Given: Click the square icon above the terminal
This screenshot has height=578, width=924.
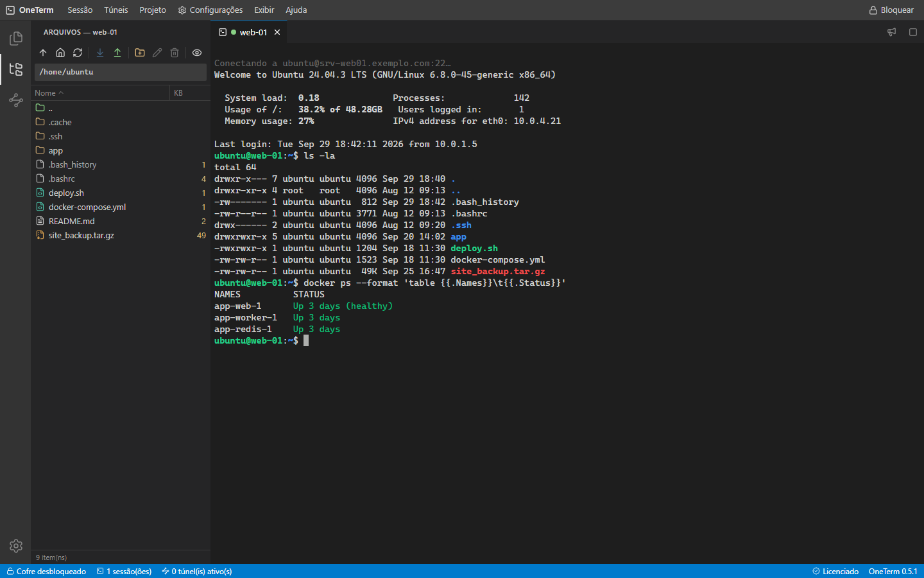Looking at the screenshot, I should coord(913,32).
